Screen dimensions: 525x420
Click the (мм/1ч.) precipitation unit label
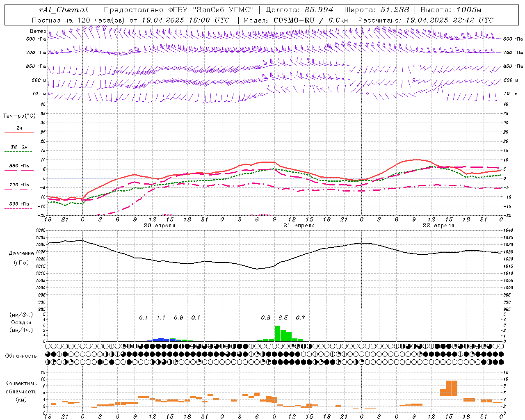click(x=21, y=330)
